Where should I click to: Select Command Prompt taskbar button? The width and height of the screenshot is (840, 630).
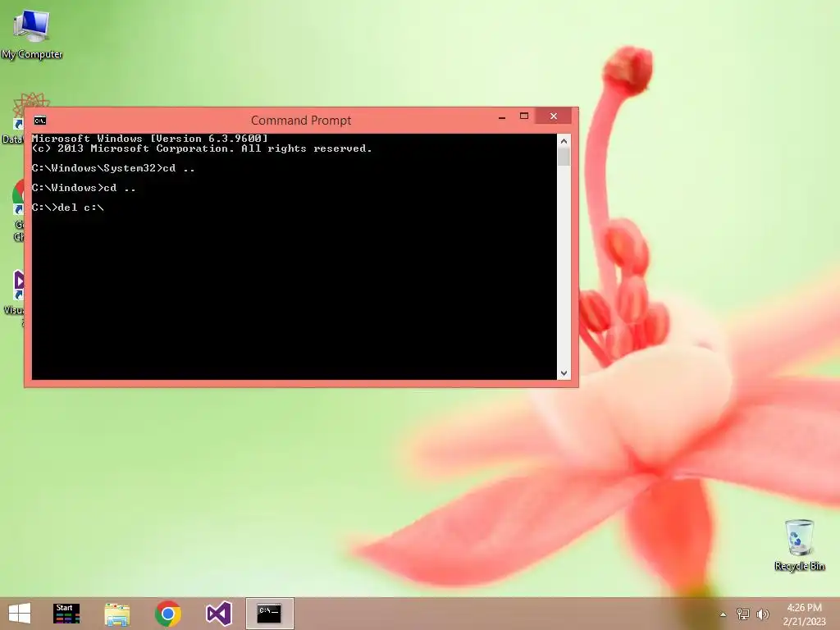pyautogui.click(x=269, y=614)
